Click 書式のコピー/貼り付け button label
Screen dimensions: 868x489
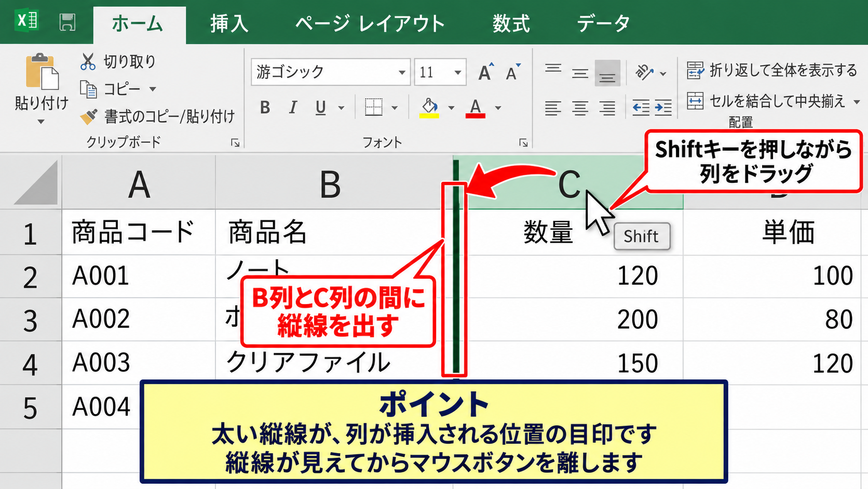tap(170, 116)
